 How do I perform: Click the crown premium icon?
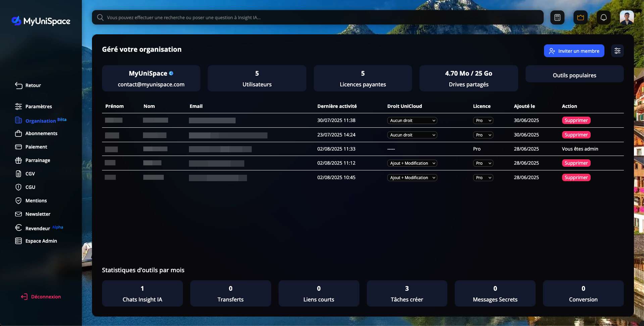click(581, 17)
